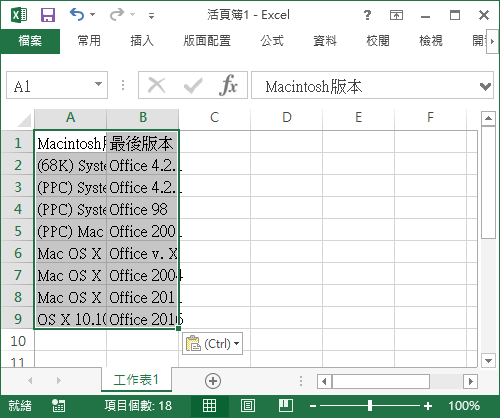Undo the last action
The width and height of the screenshot is (500, 418).
[77, 15]
